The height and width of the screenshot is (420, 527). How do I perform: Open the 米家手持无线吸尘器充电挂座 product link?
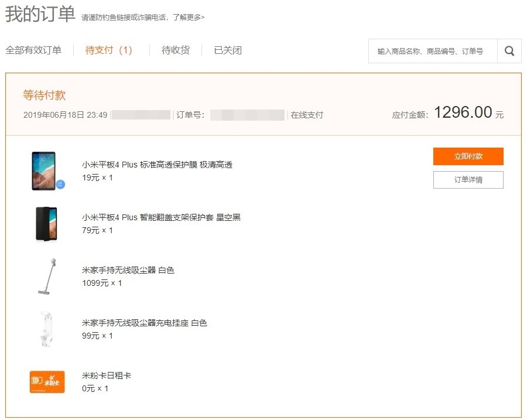pos(144,323)
